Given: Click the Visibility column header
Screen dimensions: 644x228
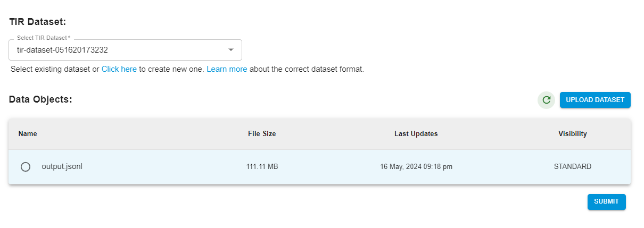Looking at the screenshot, I should tap(572, 134).
